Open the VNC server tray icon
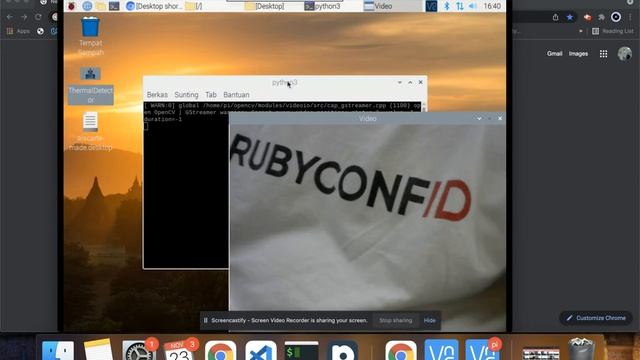This screenshot has width=640, height=360. pos(431,6)
